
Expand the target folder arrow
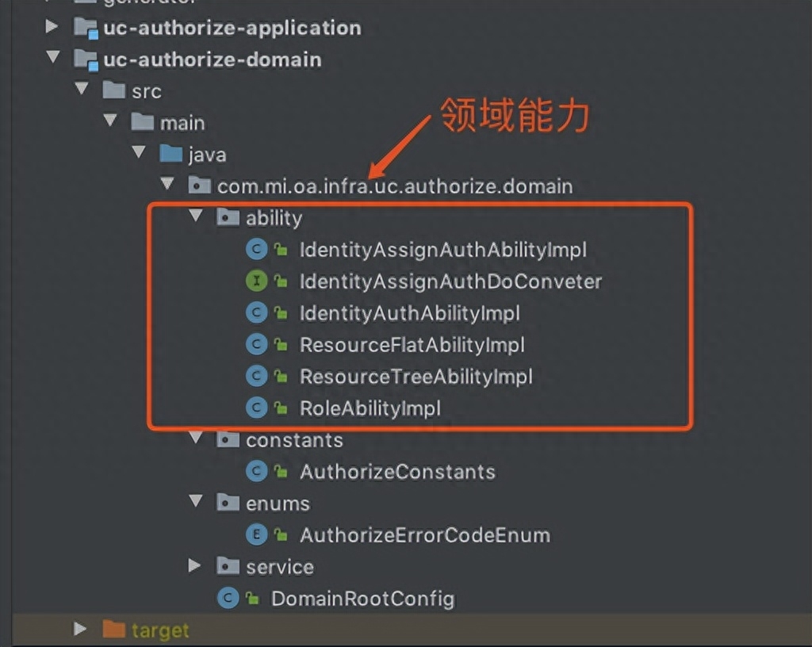pyautogui.click(x=80, y=630)
